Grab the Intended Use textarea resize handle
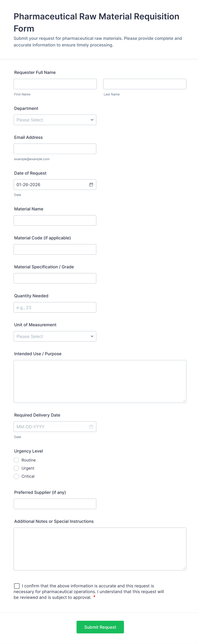The image size is (198, 644). [x=184, y=401]
